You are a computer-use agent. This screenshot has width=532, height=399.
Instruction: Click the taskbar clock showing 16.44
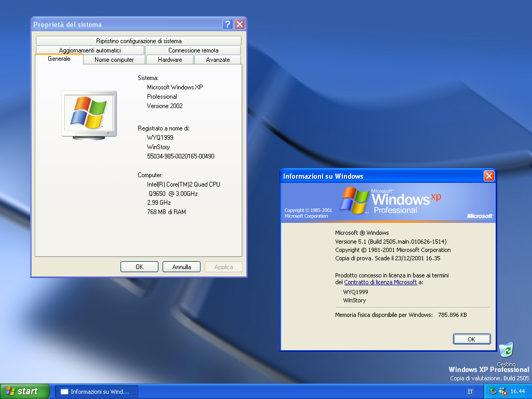(518, 392)
